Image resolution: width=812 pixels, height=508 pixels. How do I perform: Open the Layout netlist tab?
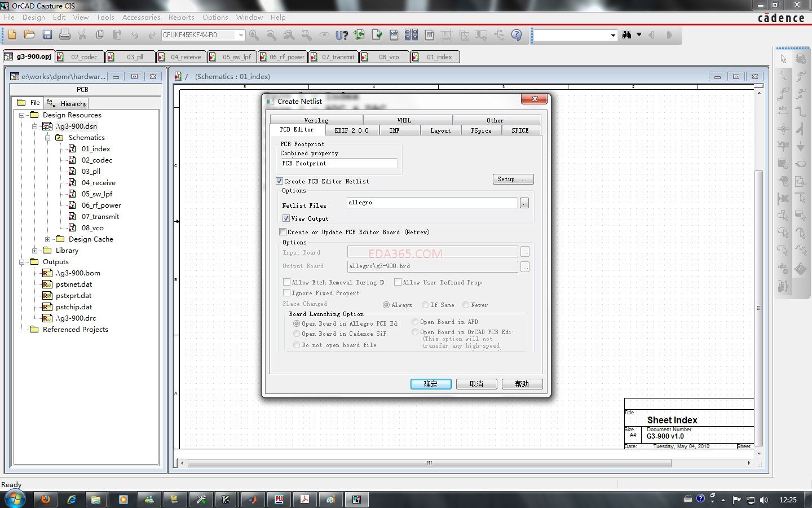(x=440, y=130)
